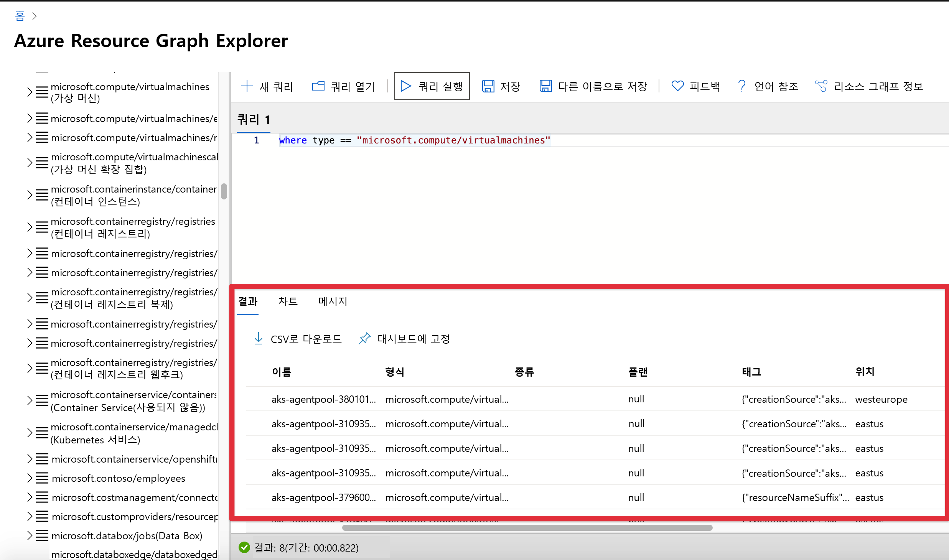The image size is (949, 560).
Task: Expand the 컨테이너 레지스트리 tree node
Action: [x=30, y=227]
